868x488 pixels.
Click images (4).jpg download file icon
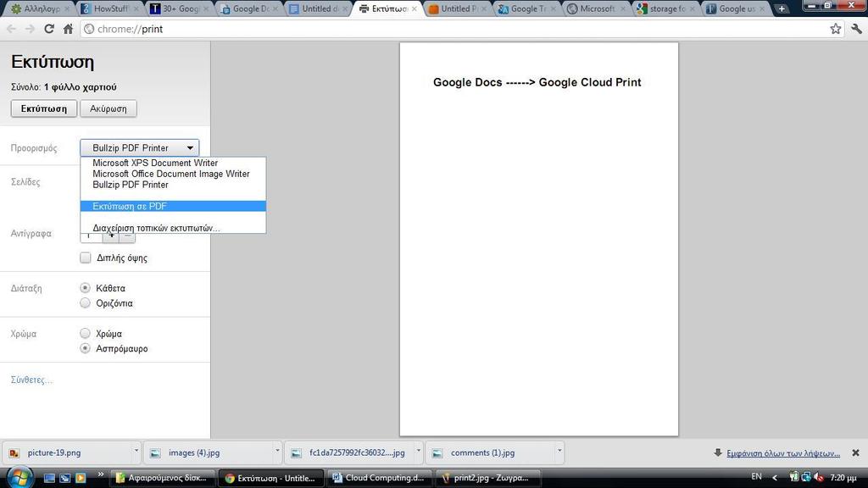coord(155,452)
